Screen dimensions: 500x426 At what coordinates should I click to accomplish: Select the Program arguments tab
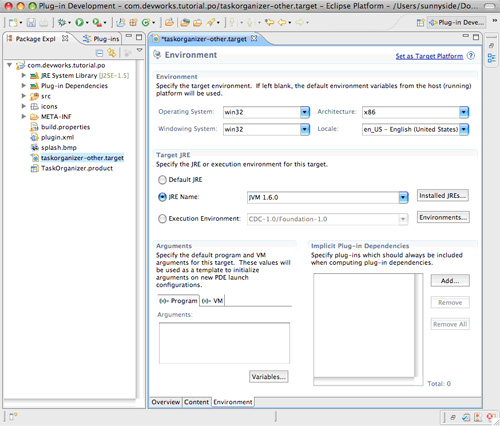(x=178, y=301)
